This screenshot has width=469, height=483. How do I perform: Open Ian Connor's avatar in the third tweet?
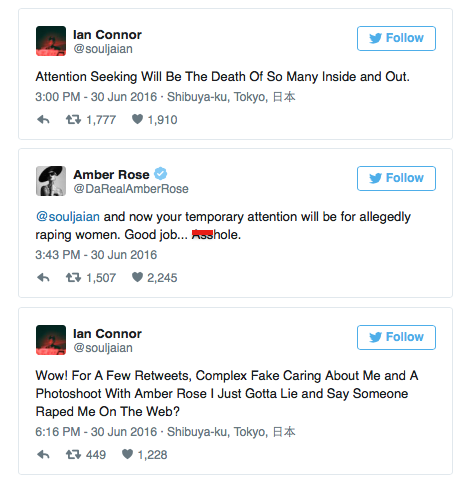point(51,340)
